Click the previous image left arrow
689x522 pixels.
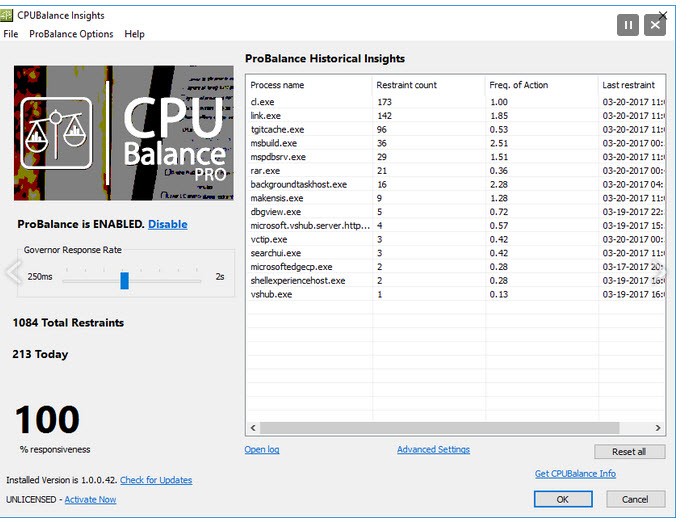[x=14, y=272]
